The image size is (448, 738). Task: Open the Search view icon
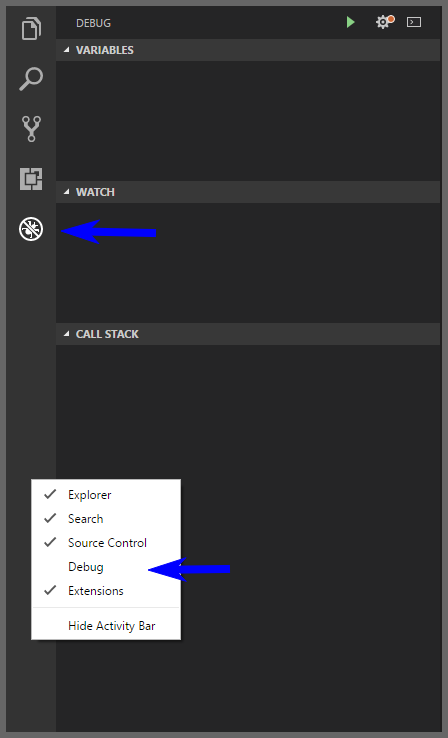point(31,79)
